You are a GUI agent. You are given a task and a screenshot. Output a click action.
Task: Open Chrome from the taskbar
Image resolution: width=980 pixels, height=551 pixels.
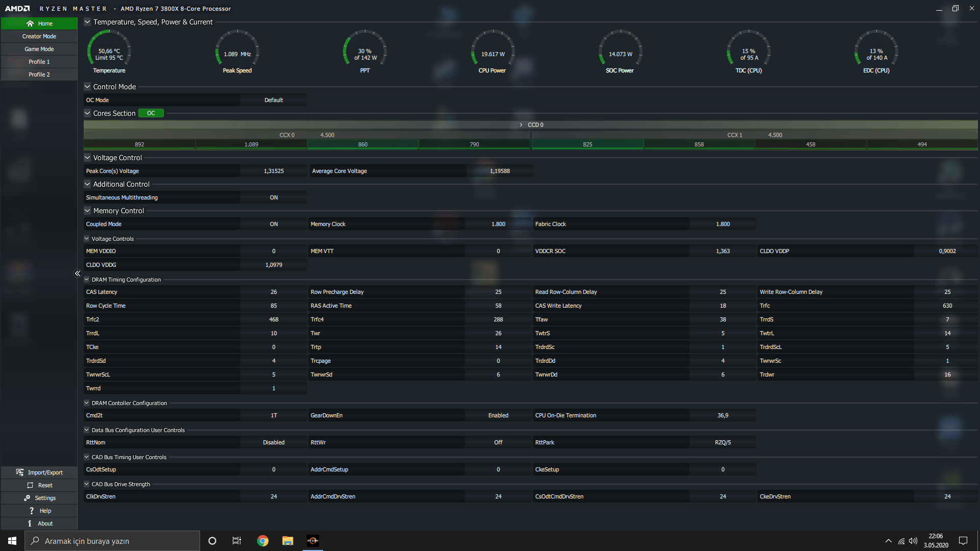(x=263, y=541)
